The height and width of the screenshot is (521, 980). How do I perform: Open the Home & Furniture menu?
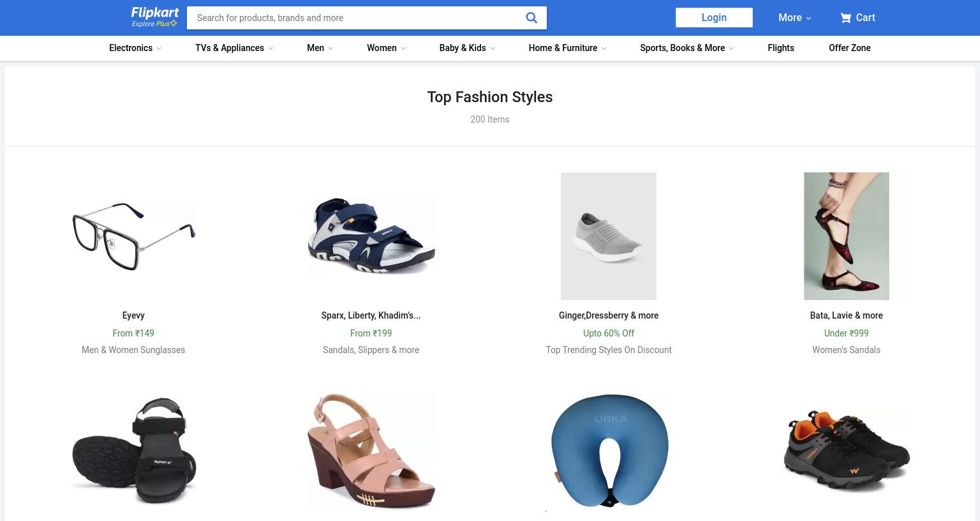(563, 48)
